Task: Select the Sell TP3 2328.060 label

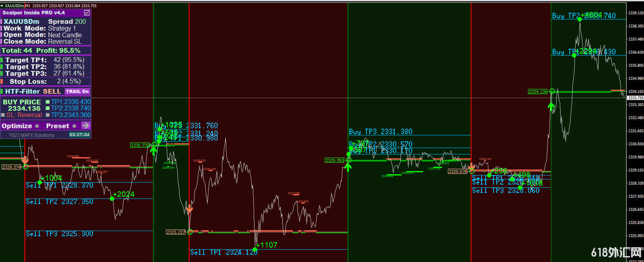Action: click(506, 191)
